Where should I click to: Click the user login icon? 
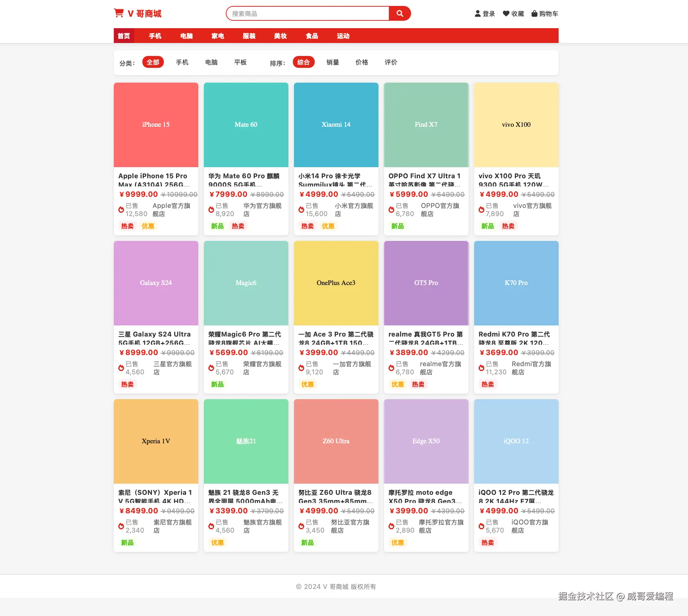(478, 14)
